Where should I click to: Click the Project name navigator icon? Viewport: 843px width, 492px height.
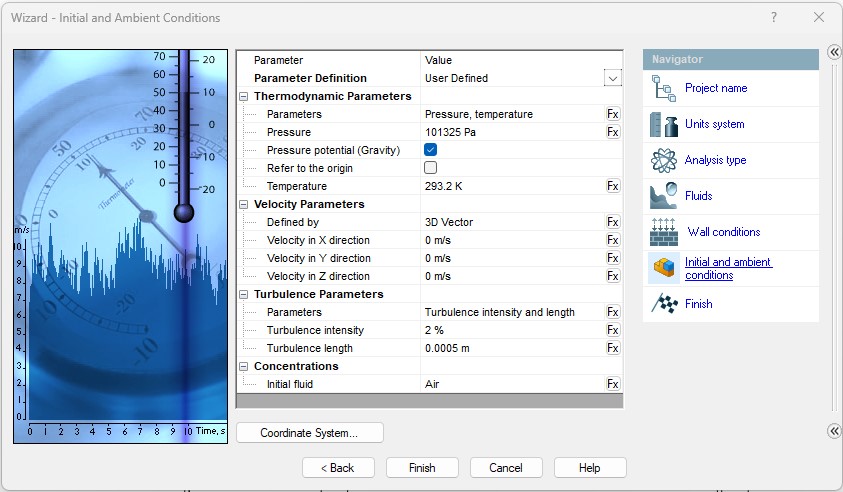[664, 89]
